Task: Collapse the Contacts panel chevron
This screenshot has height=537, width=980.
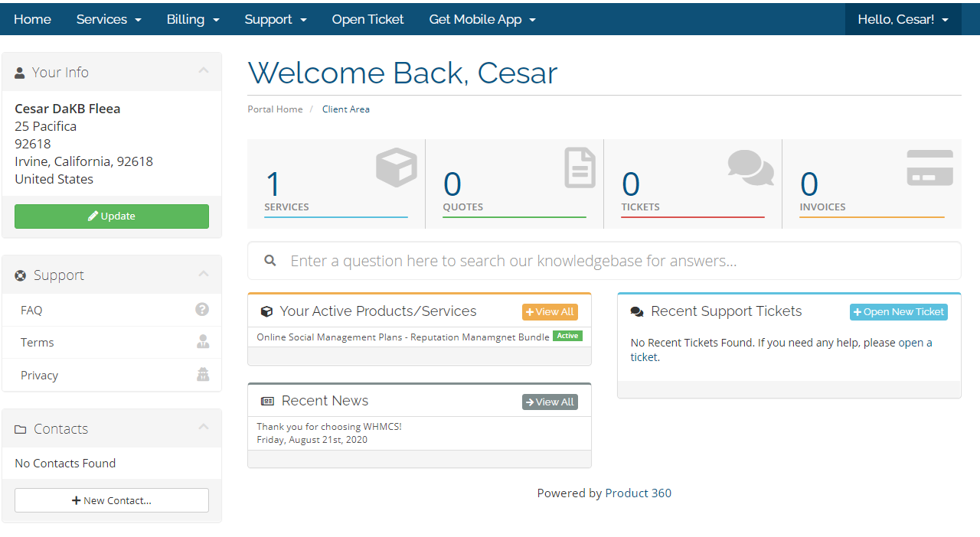Action: click(203, 427)
